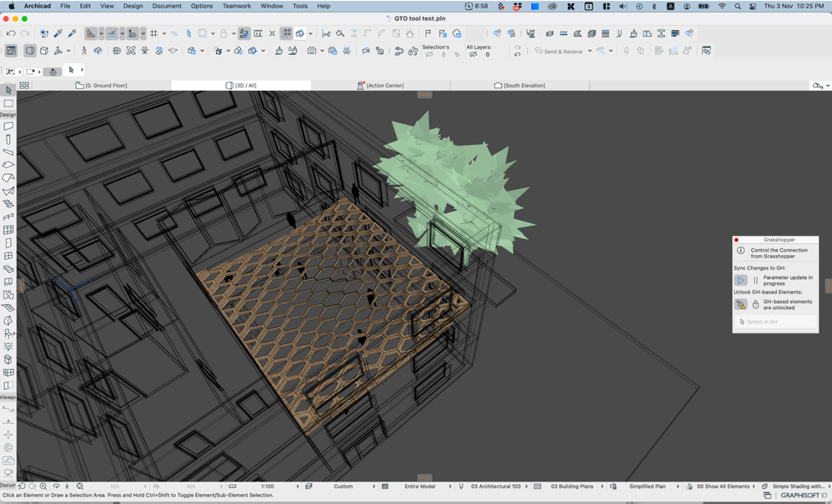This screenshot has width=832, height=504.
Task: Toggle the All Layers eye icon
Action: click(x=473, y=55)
